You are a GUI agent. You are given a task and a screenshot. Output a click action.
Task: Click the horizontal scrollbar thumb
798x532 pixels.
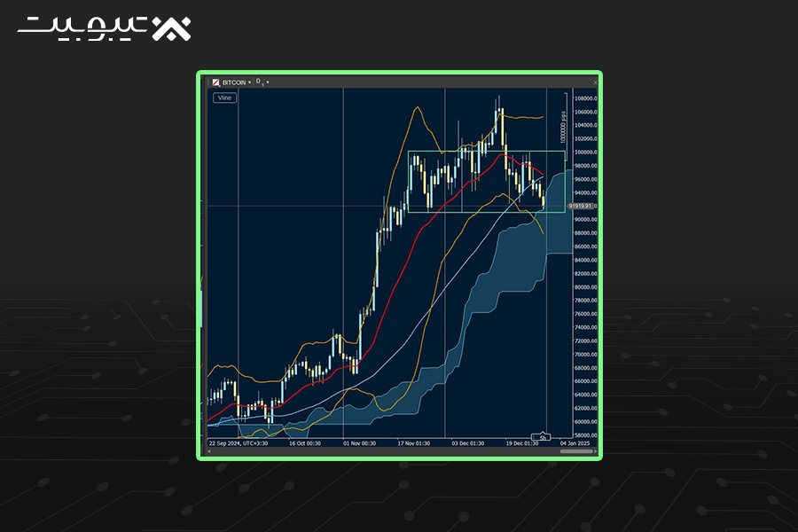coord(576,451)
